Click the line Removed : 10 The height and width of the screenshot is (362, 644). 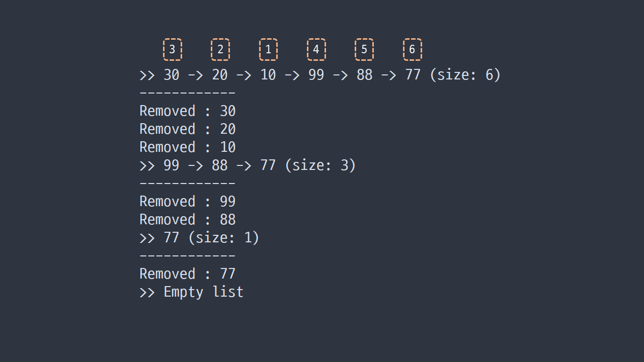188,147
